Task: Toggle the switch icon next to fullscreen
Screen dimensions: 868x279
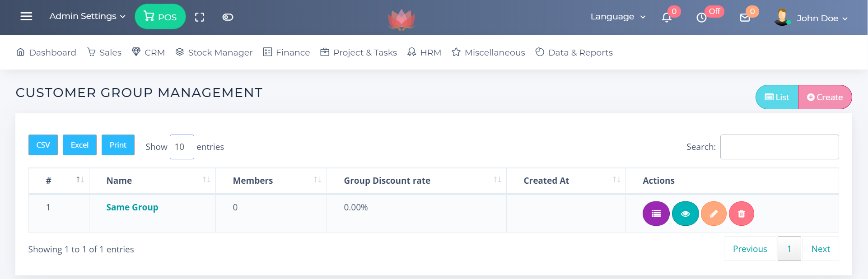Action: tap(228, 17)
